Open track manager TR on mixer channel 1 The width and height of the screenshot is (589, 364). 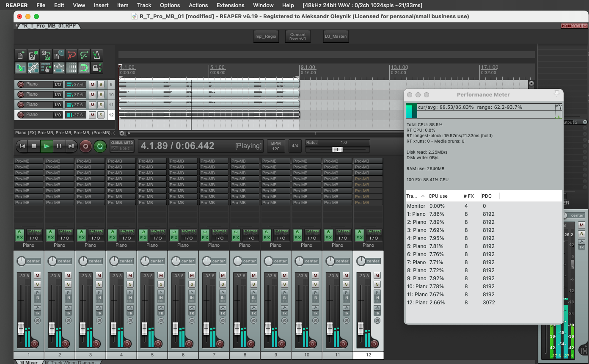tap(37, 314)
